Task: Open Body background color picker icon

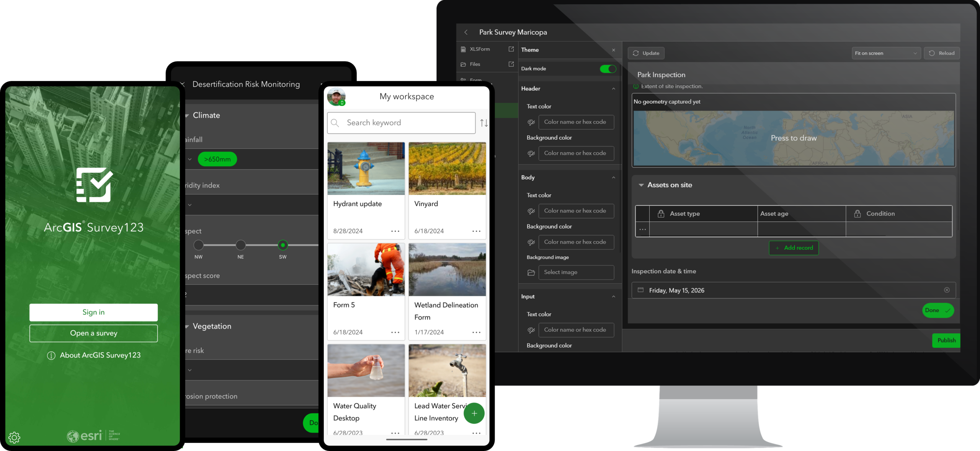Action: [531, 242]
